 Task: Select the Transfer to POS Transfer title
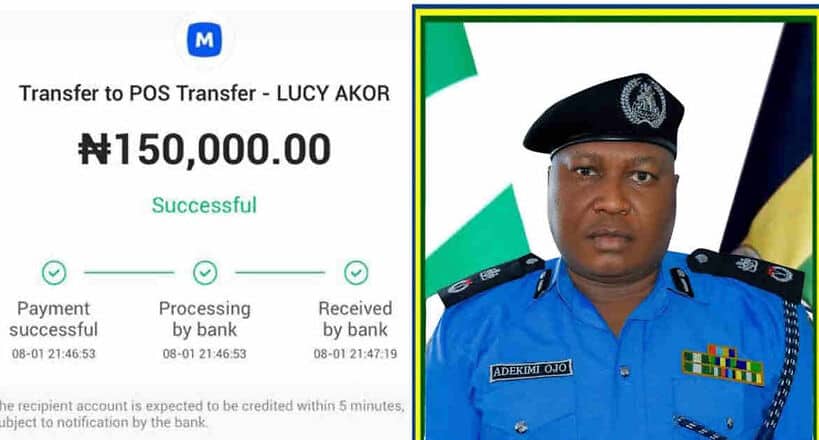pyautogui.click(x=204, y=94)
